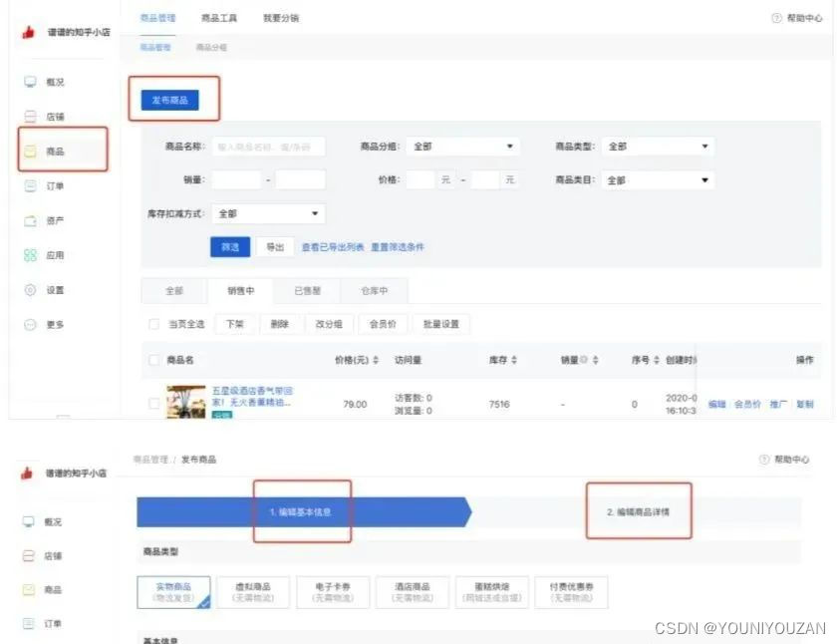Select 商品 goods icon in upper sidebar
The image size is (840, 644).
(31, 152)
